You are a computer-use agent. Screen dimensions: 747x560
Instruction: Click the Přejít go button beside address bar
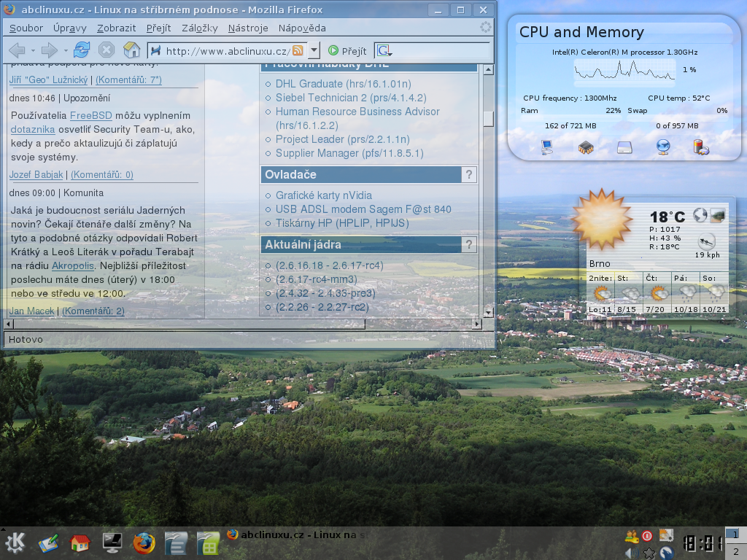click(347, 51)
